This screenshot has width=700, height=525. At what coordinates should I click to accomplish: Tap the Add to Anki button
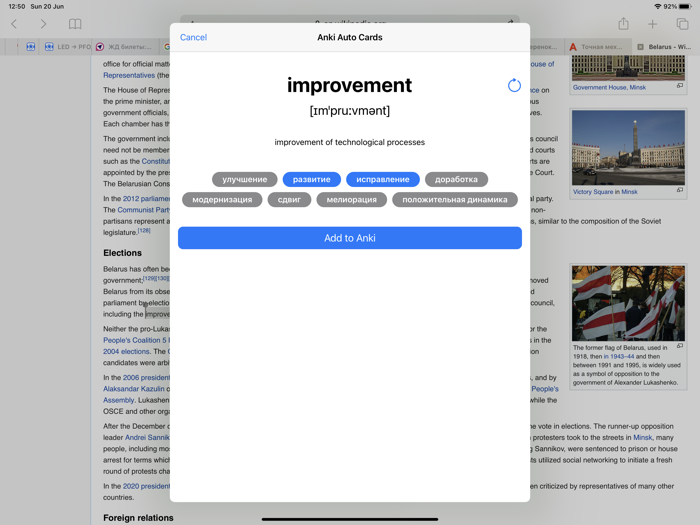[350, 238]
